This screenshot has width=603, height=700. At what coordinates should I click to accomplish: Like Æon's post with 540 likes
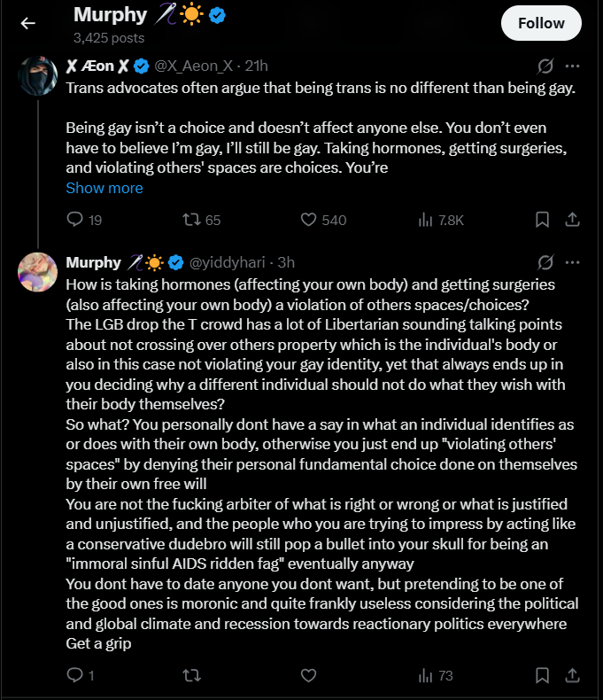pos(308,220)
